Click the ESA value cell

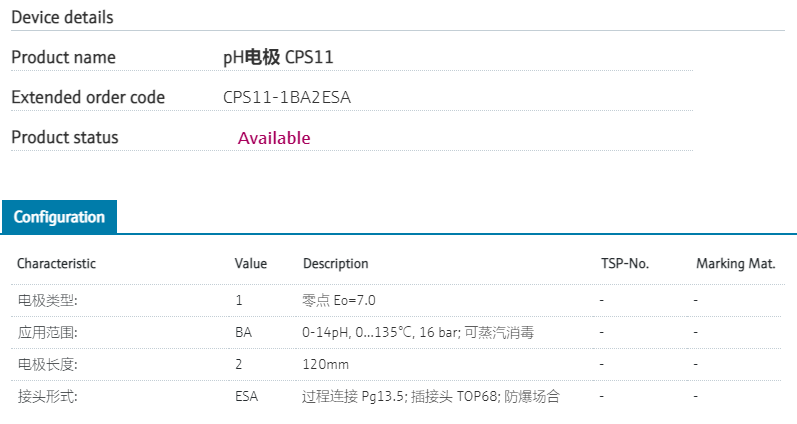pyautogui.click(x=246, y=396)
